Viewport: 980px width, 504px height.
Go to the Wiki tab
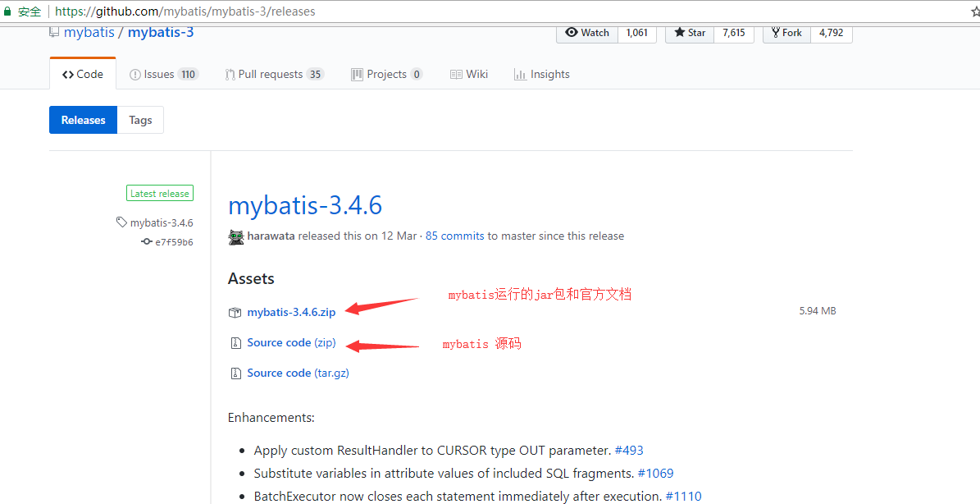pyautogui.click(x=469, y=75)
